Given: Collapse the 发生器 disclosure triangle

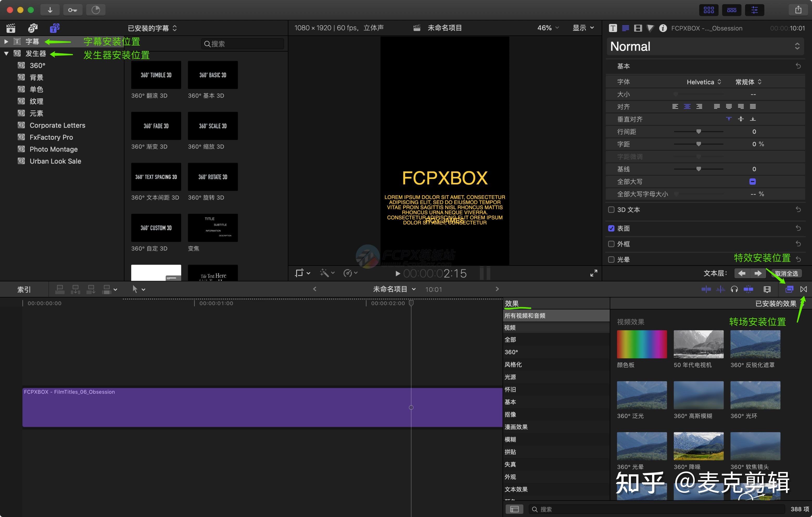Looking at the screenshot, I should (x=6, y=53).
